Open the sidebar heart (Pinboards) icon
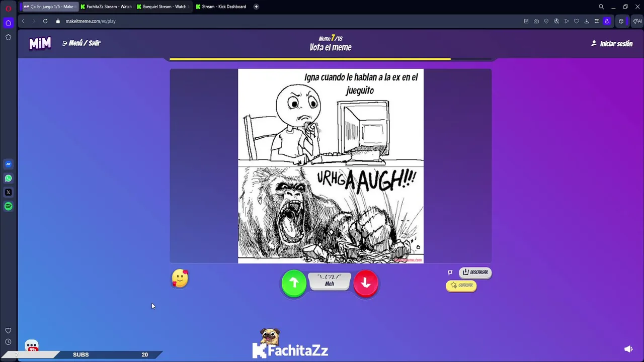This screenshot has height=362, width=644. pyautogui.click(x=8, y=330)
